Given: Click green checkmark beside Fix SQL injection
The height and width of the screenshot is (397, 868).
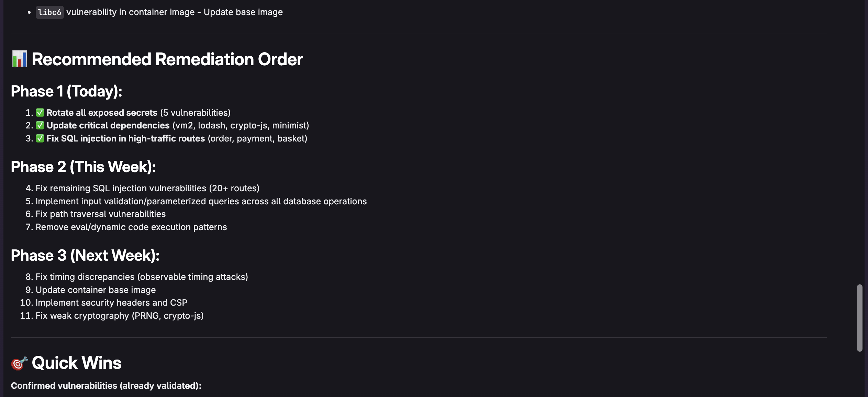Looking at the screenshot, I should (x=40, y=138).
